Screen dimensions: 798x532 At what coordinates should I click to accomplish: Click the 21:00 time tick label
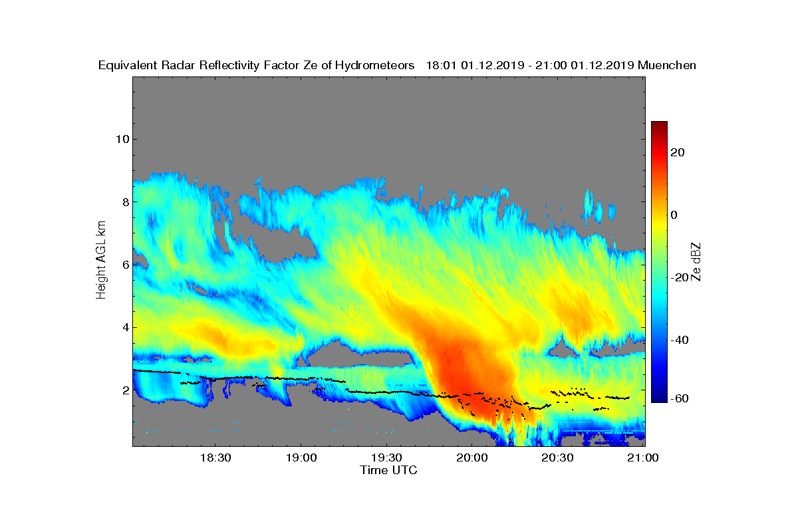pos(643,458)
